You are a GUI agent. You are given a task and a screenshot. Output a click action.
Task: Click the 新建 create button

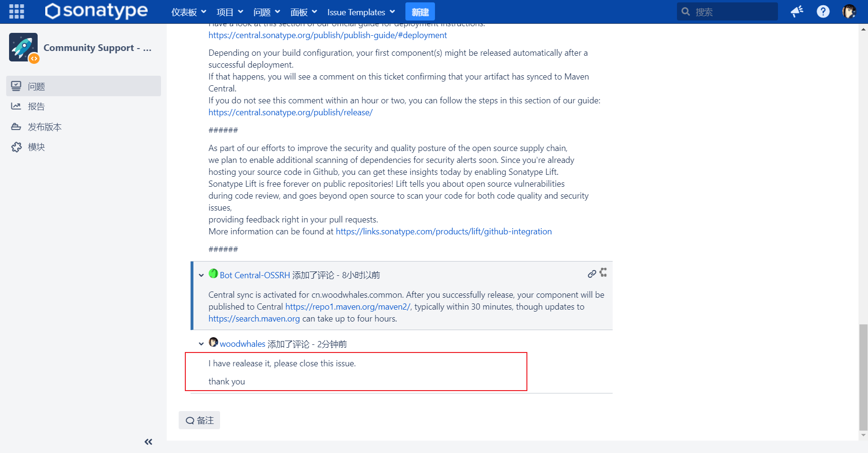(420, 12)
